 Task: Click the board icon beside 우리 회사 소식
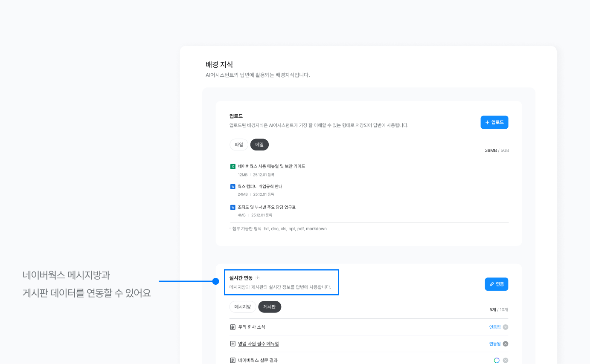tap(233, 327)
